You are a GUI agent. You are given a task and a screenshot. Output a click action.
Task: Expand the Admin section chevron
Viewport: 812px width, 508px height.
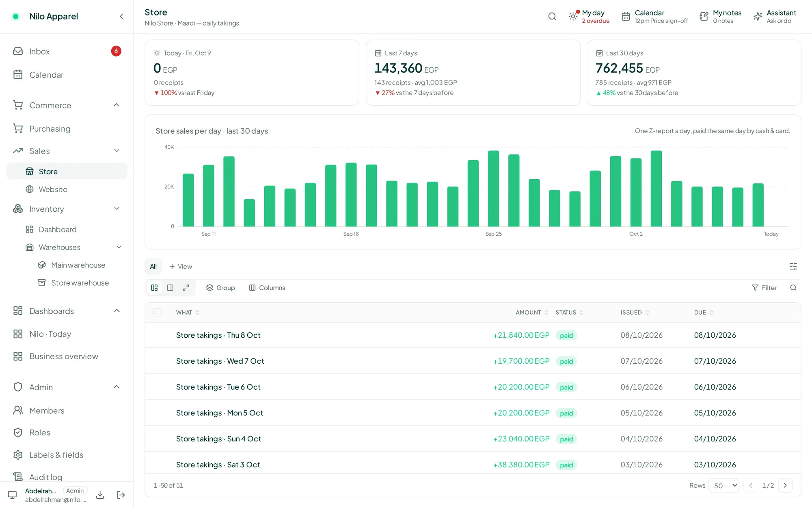[117, 387]
